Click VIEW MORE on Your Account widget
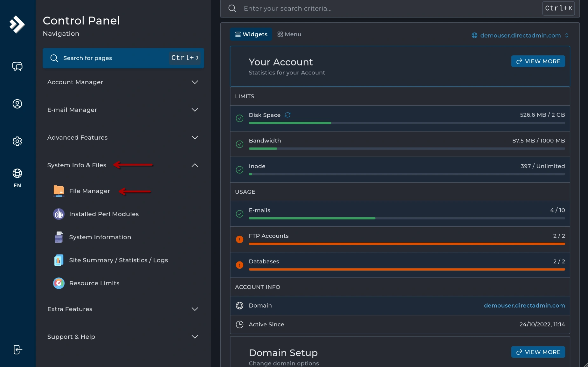Image resolution: width=588 pixels, height=367 pixels. tap(538, 61)
